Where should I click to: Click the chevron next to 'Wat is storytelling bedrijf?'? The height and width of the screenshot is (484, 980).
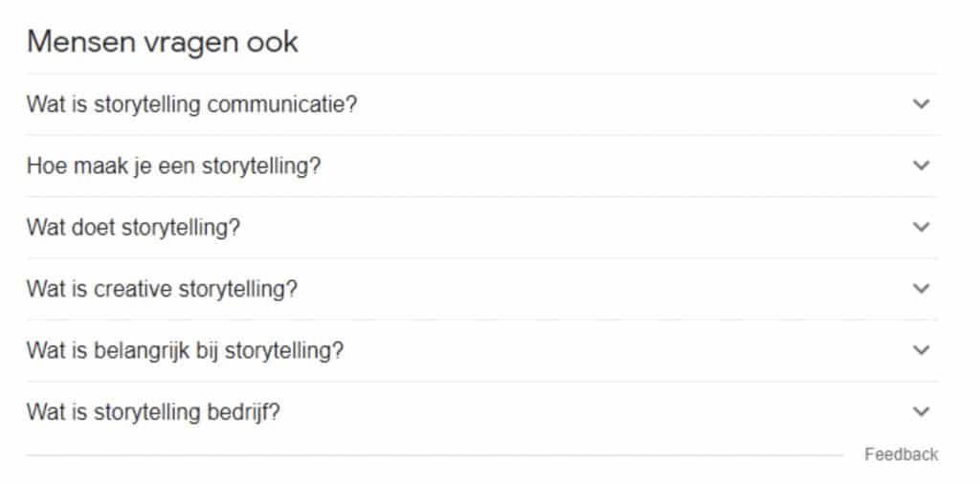921,411
